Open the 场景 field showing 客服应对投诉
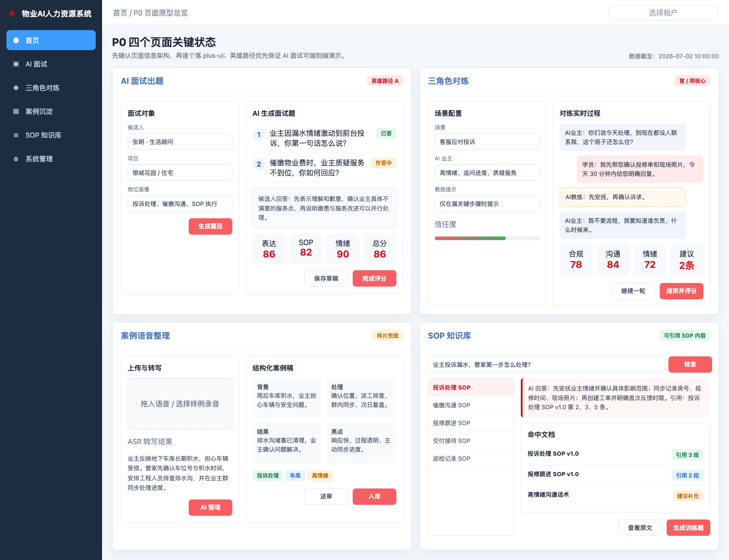Image resolution: width=729 pixels, height=560 pixels. point(487,142)
